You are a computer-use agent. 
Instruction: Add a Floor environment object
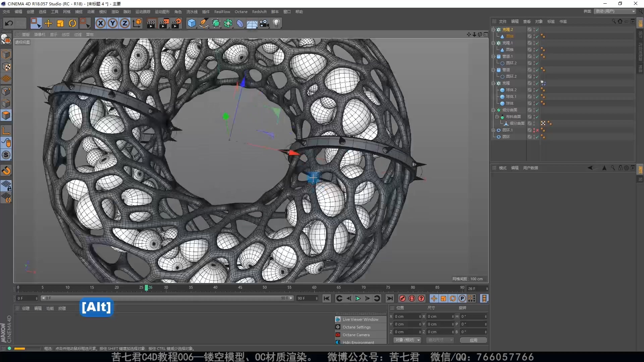pyautogui.click(x=252, y=23)
